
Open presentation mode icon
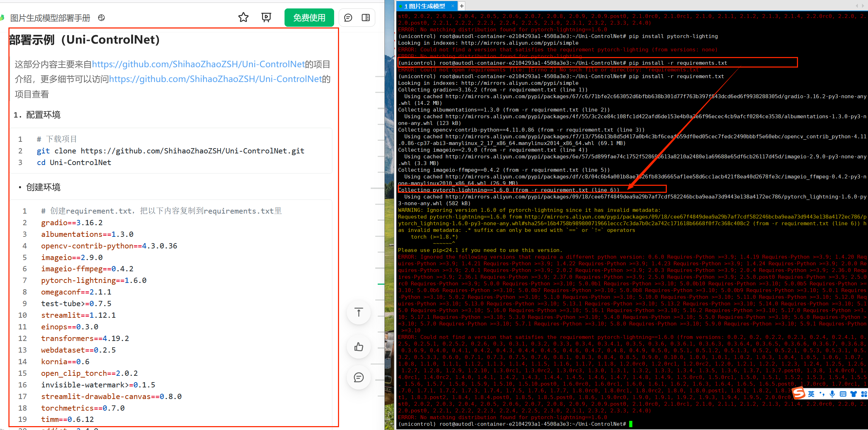[266, 18]
